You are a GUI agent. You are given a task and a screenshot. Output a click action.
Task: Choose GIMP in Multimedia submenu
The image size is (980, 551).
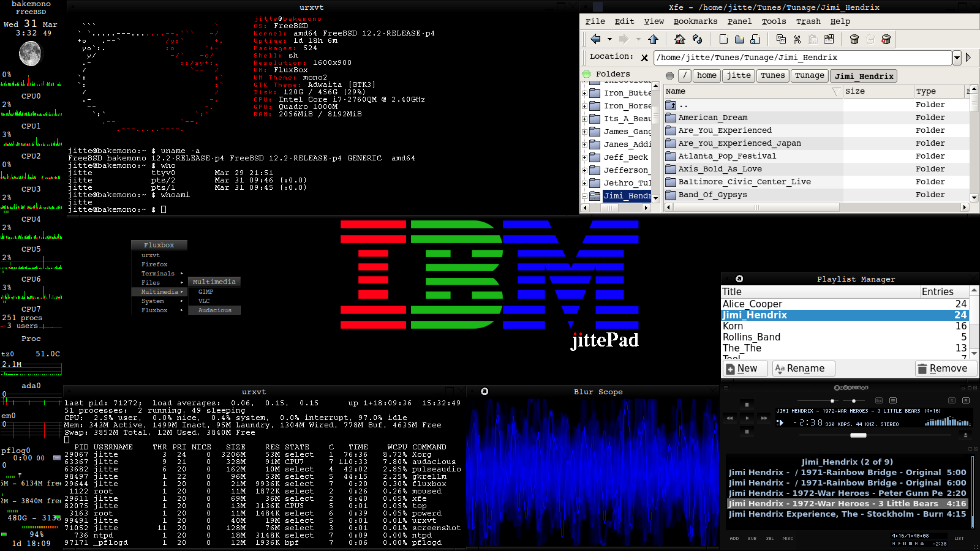pyautogui.click(x=214, y=292)
